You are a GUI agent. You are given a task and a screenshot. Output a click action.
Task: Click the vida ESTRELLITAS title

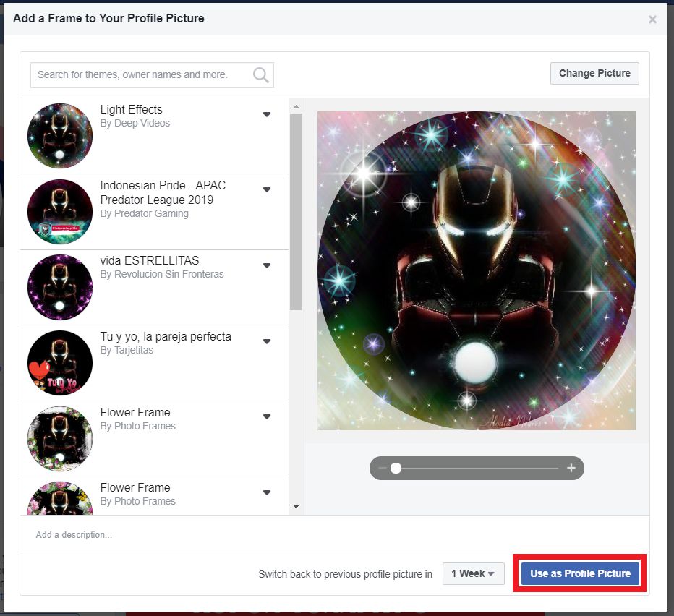[150, 260]
